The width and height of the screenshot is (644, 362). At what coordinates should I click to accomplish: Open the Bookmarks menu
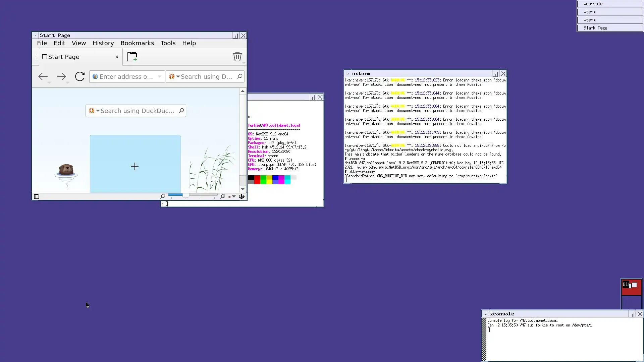(137, 43)
